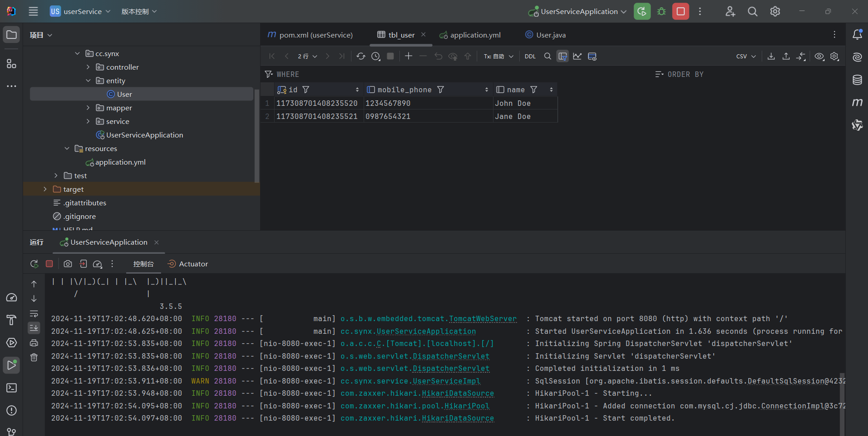Image resolution: width=868 pixels, height=436 pixels.
Task: Open the Project tool window folder icon
Action: point(11,35)
